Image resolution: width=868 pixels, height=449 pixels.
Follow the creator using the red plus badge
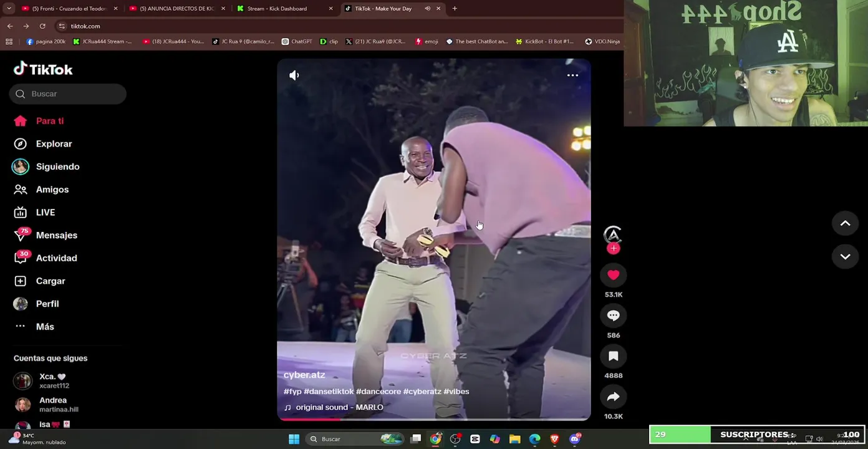pos(614,248)
